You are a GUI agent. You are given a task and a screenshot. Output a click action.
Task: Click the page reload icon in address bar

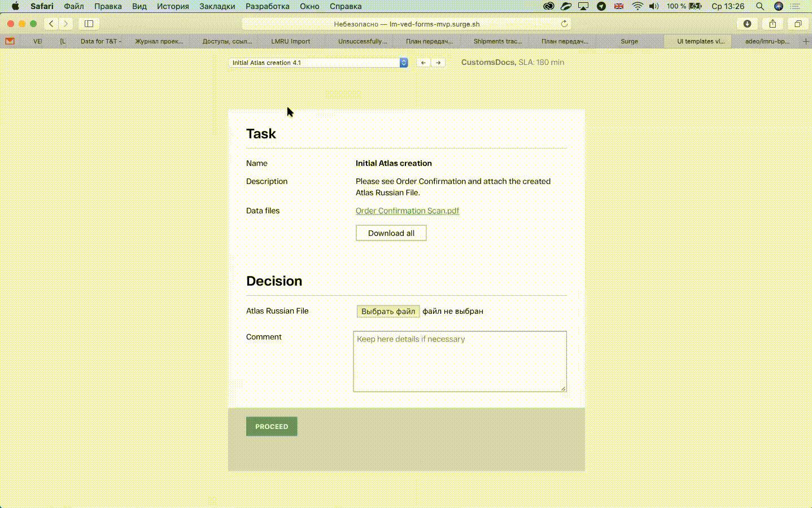(x=564, y=24)
